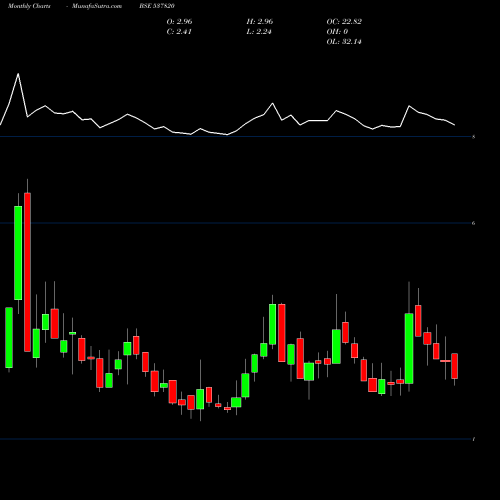Viewport: 500px width, 500px height.
Task: Click the MunafaSutra.com label
Action: pos(97,6)
